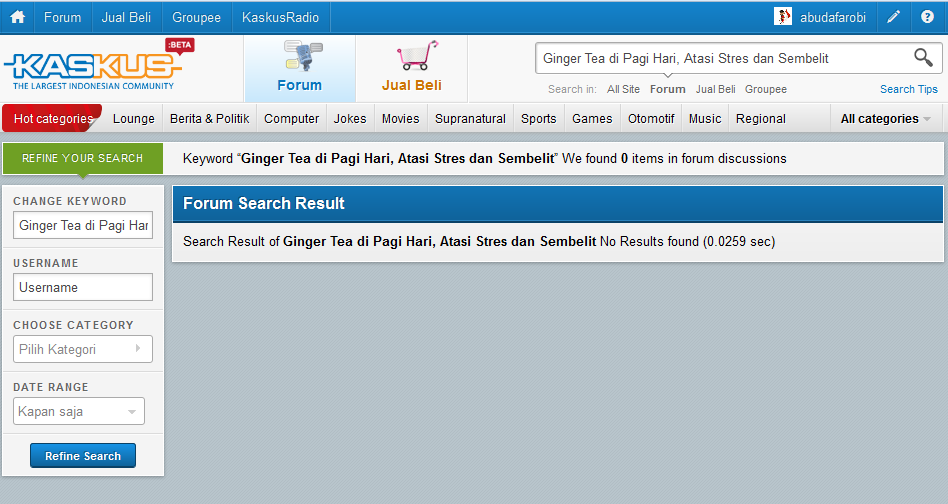Open KaskusRadio from top menu
Screen dimensions: 948x504
point(279,17)
